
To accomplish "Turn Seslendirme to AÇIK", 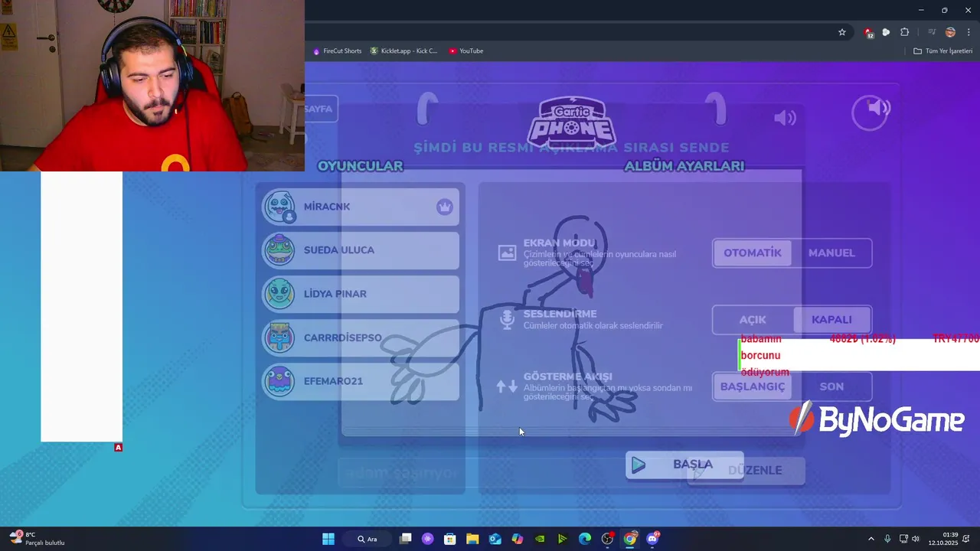I will tap(753, 320).
